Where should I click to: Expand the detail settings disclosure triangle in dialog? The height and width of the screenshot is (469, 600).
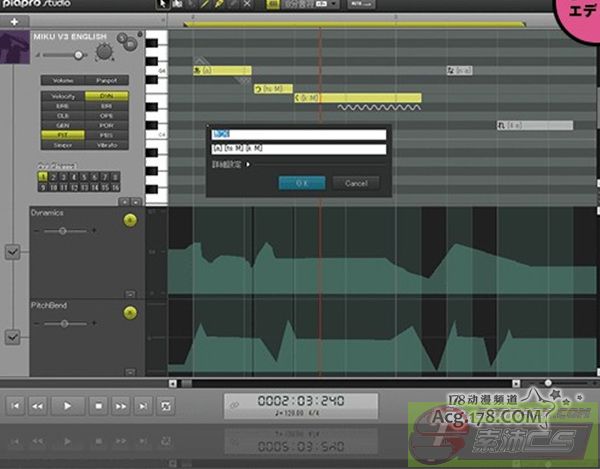pos(247,164)
